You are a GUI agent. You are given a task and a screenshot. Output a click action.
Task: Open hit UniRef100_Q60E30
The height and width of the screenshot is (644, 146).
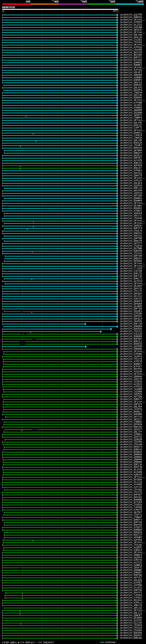131,30
